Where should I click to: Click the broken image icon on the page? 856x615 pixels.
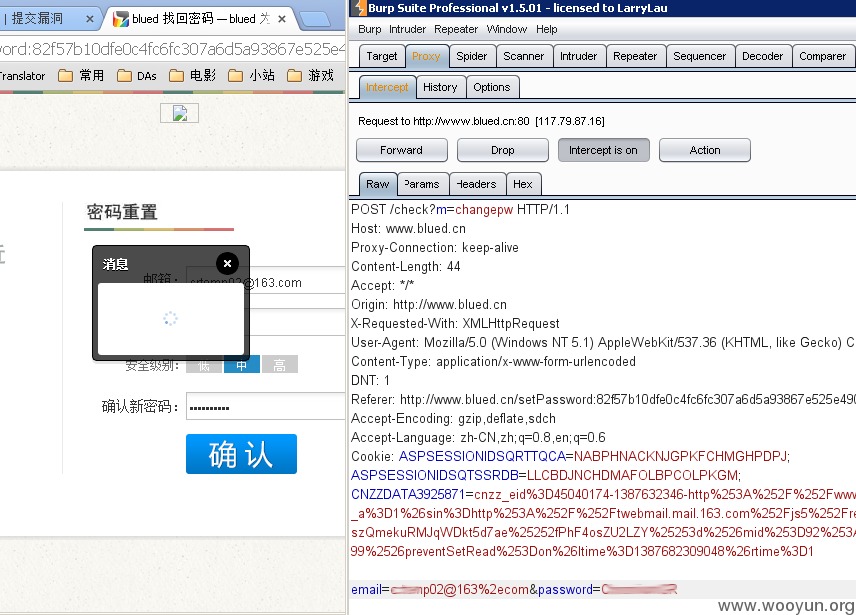pyautogui.click(x=180, y=113)
